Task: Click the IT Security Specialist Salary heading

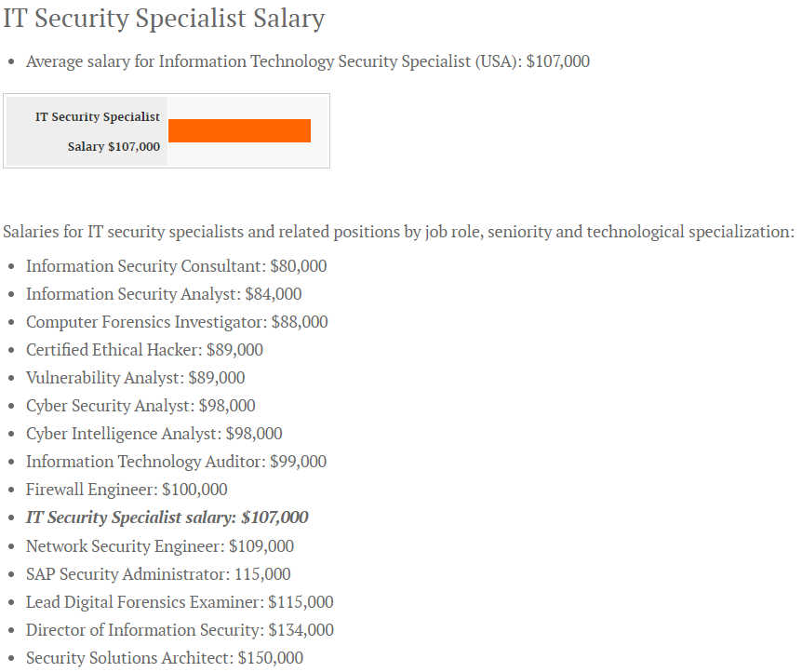Action: tap(164, 19)
